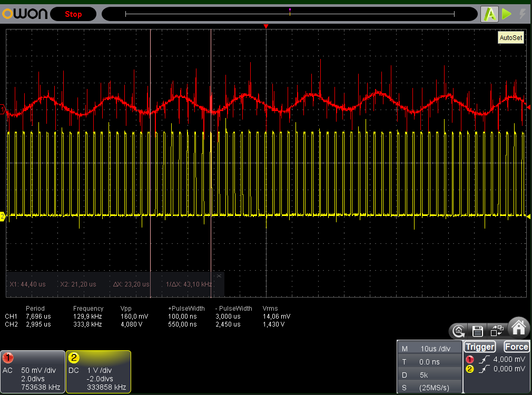The height and width of the screenshot is (395, 532).
Task: Click the Force trigger button
Action: 516,347
